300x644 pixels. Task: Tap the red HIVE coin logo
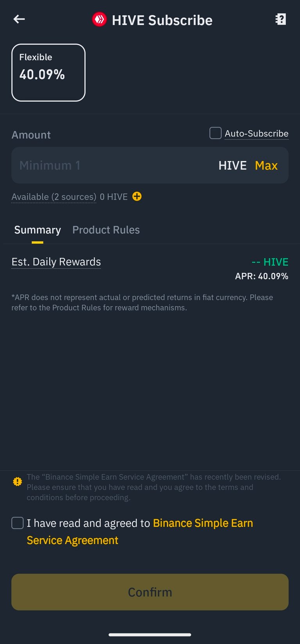click(99, 20)
